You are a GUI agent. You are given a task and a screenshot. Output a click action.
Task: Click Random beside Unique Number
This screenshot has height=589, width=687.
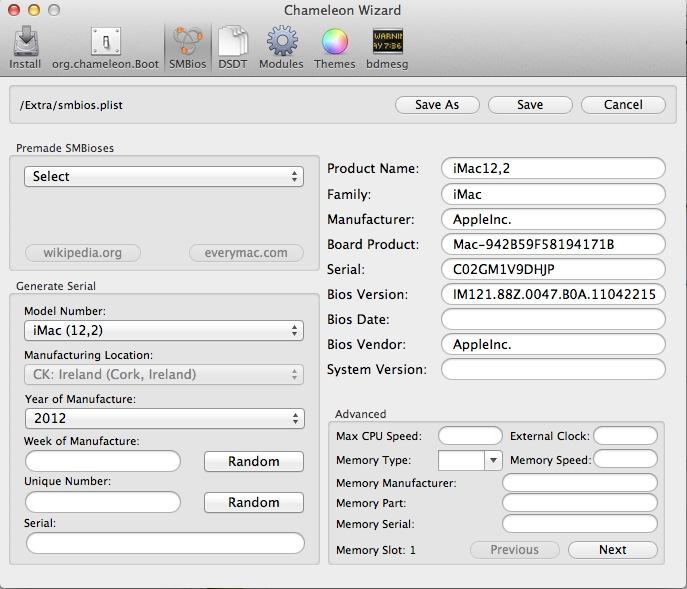(254, 502)
